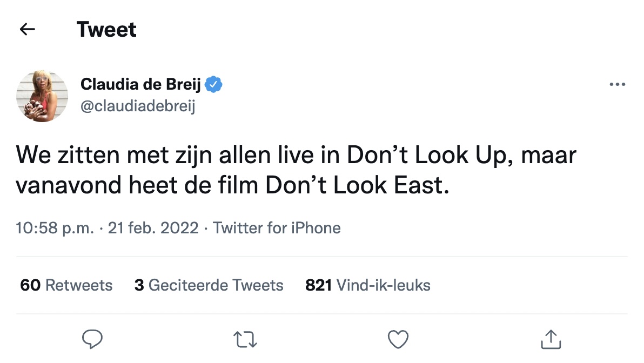Open the Twitter for iPhone source link
Viewport: 644px width, 363px height.
tap(277, 228)
